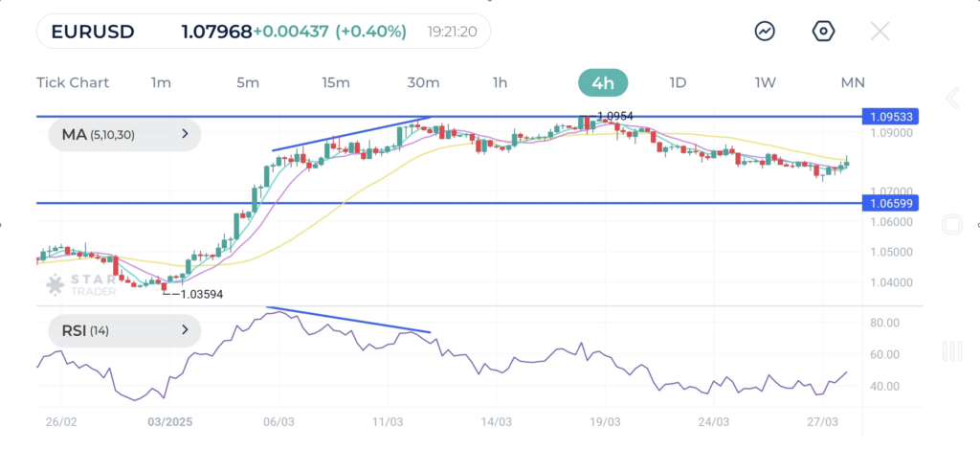
Task: Click the rounded square icon on right edge
Action: (x=951, y=225)
